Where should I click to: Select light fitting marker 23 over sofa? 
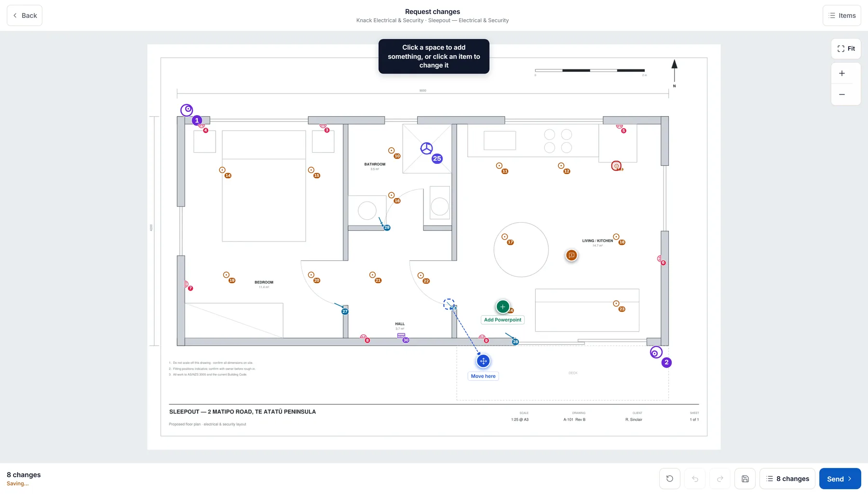[616, 304]
